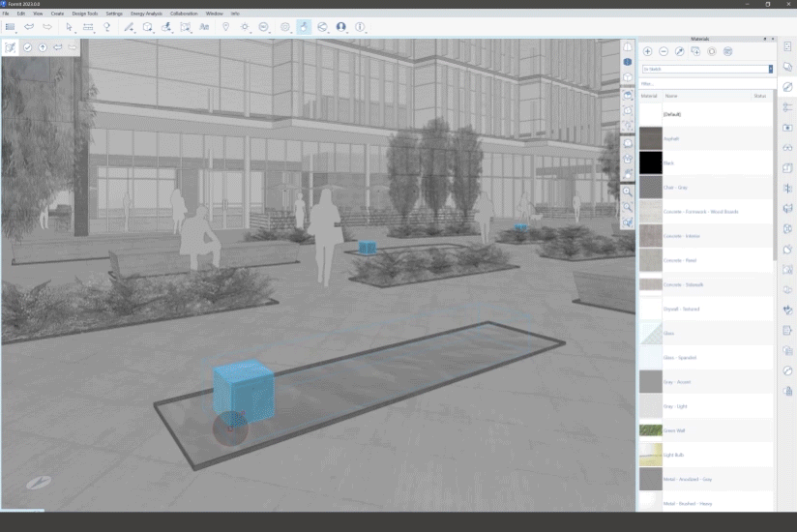Viewport: 797px width, 532px height.
Task: Open the Design Tools menu
Action: (x=85, y=14)
